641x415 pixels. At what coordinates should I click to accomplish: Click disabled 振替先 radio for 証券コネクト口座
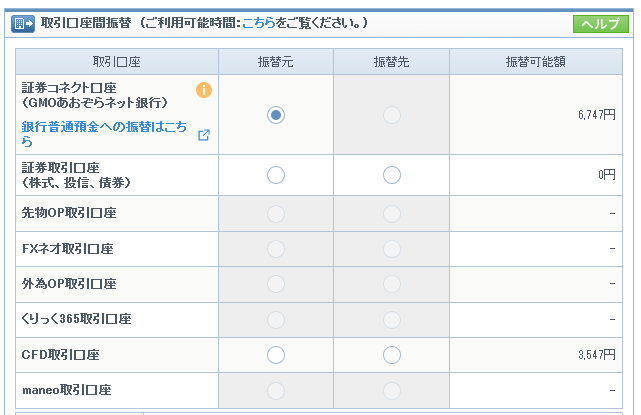[x=392, y=115]
